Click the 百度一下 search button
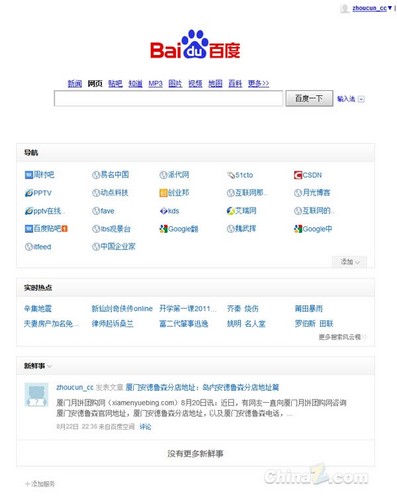Screen dimensions: 397x500 [x=309, y=98]
